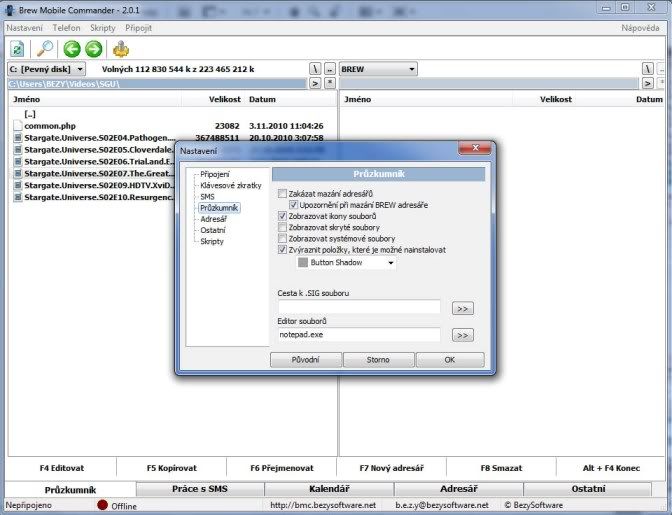Click the gray Button Shadow color swatch

click(303, 263)
